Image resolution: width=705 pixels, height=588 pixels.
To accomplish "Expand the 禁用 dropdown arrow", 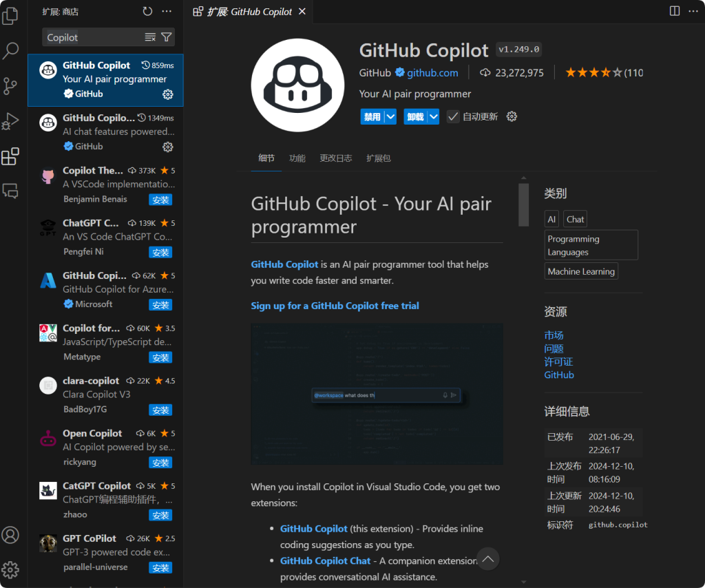I will (391, 117).
